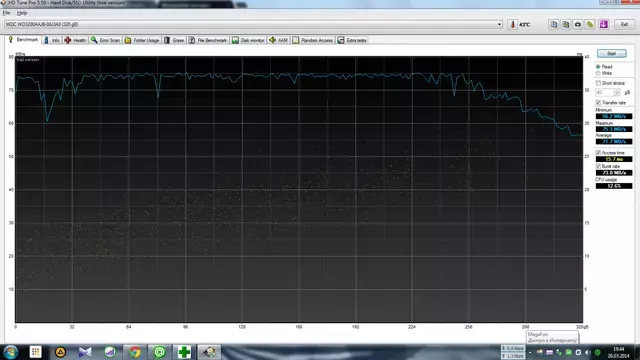Increase short stroke value with spinner
Screen dimensions: 640x360
tap(617, 91)
